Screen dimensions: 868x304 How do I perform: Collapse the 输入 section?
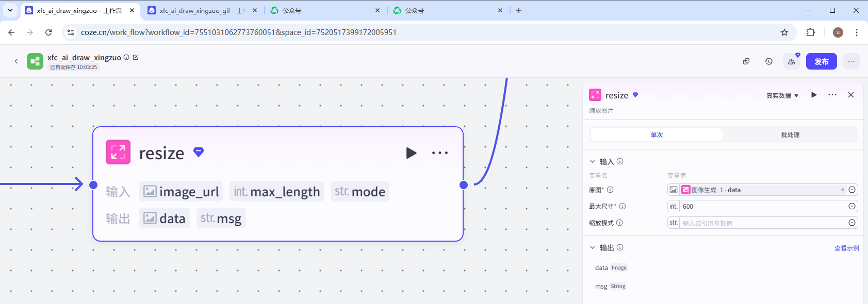coord(593,161)
